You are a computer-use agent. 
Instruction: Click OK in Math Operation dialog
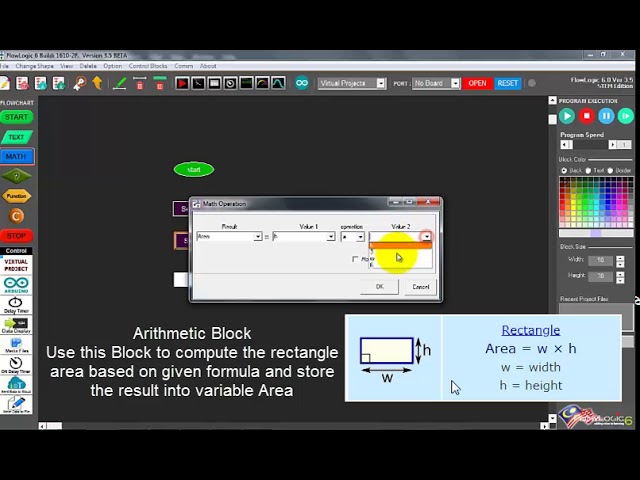point(379,287)
